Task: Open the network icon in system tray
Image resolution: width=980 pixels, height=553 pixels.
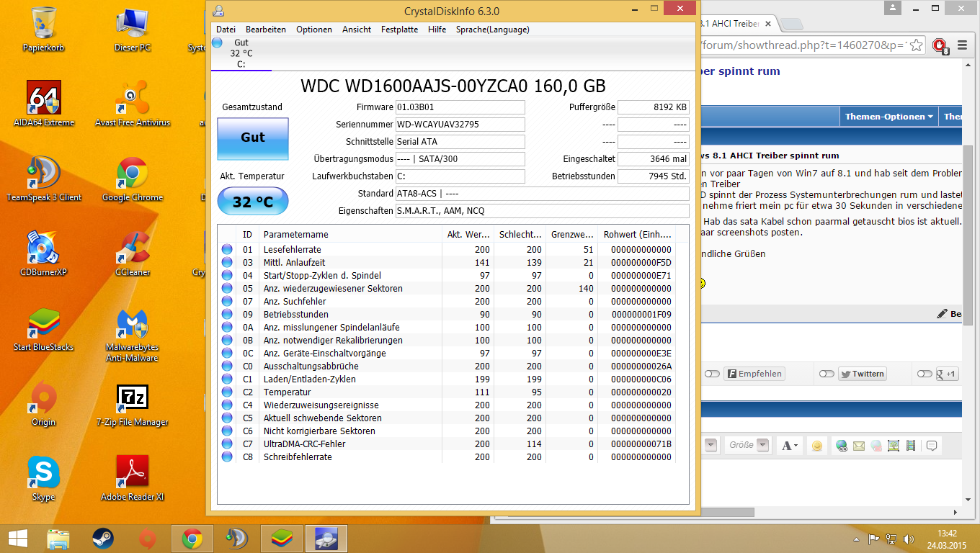Action: (891, 539)
